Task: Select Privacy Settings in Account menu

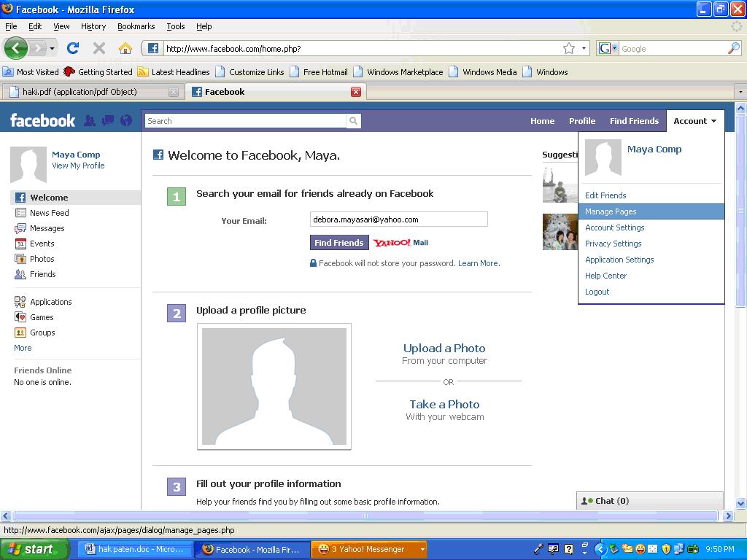Action: coord(613,244)
